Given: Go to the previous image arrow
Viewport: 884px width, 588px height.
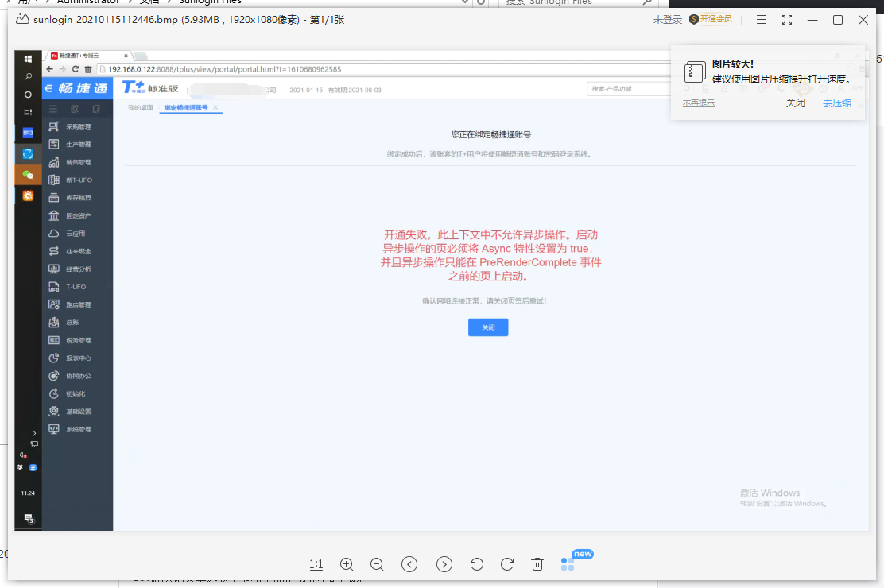Looking at the screenshot, I should (x=409, y=564).
